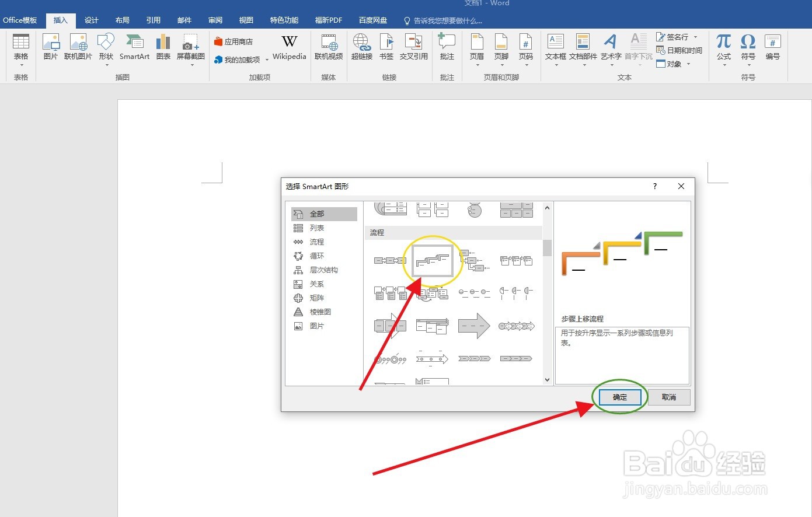This screenshot has width=812, height=517.
Task: Click 取消 to cancel the dialog
Action: [669, 397]
